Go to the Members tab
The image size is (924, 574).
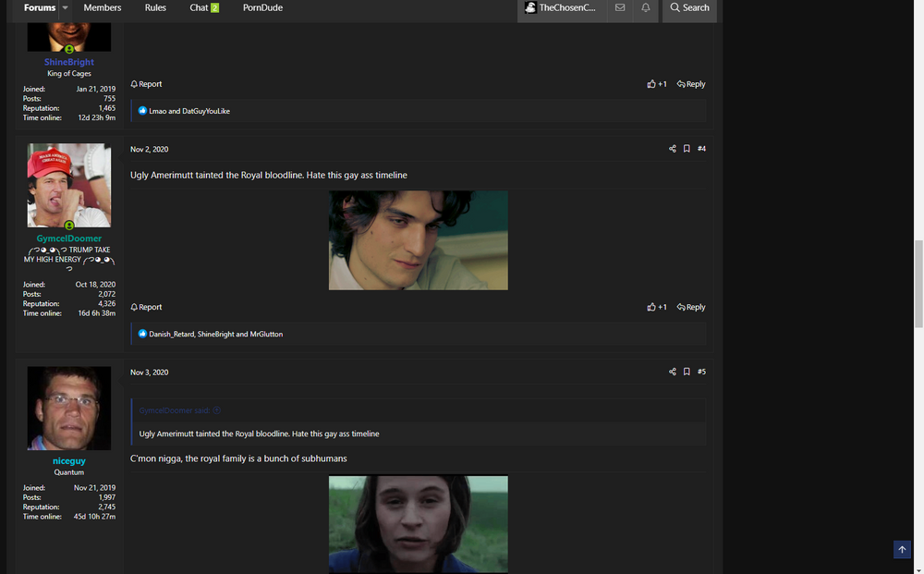[102, 7]
